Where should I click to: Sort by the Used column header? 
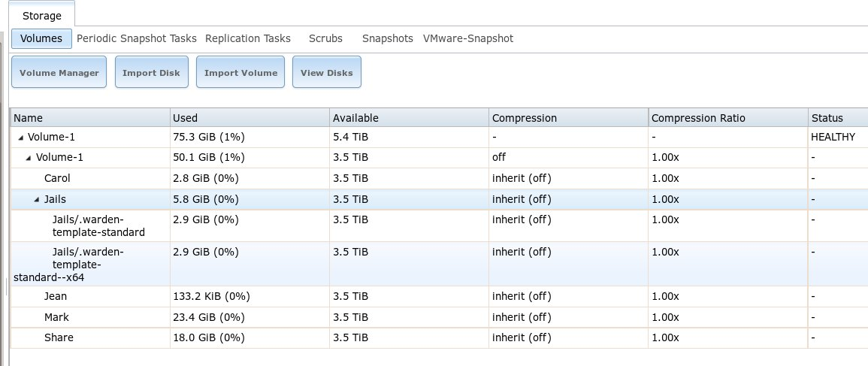click(250, 118)
